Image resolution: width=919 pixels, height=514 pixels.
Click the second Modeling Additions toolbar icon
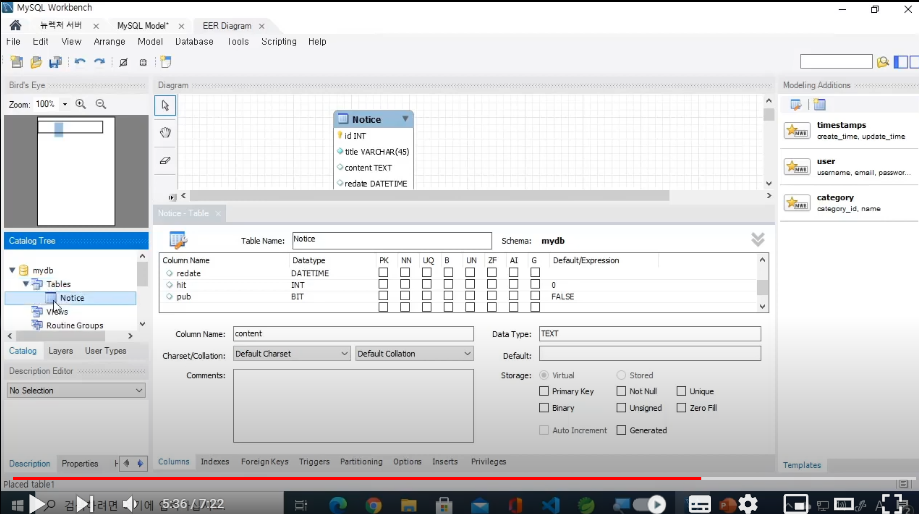tap(819, 105)
